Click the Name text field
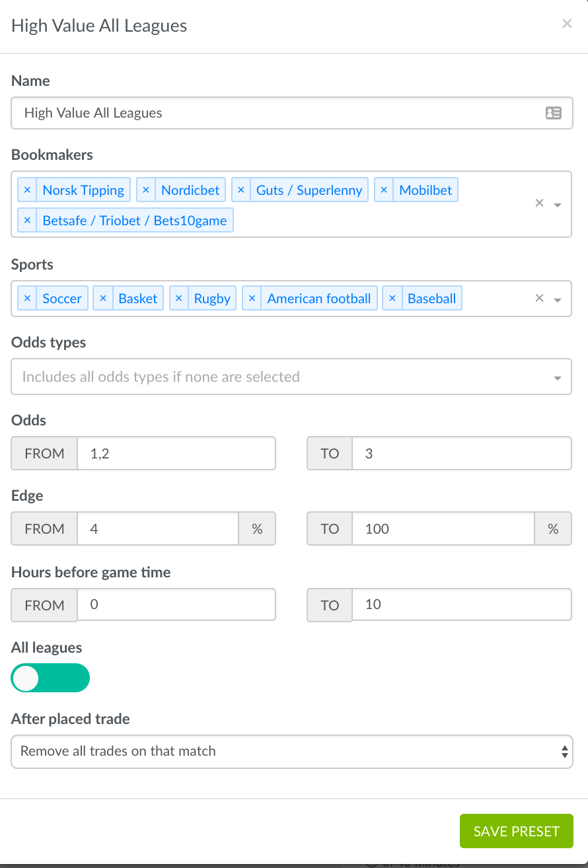The height and width of the screenshot is (868, 588). pos(277,113)
